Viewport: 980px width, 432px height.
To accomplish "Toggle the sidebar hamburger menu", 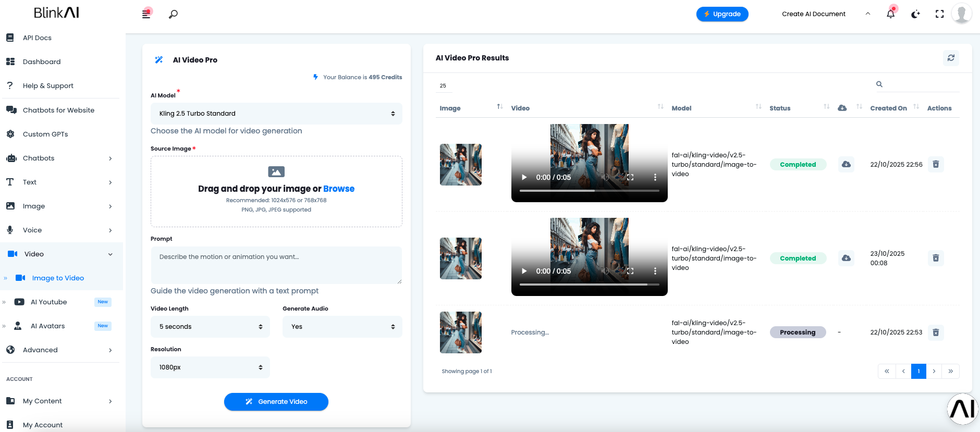I will (146, 14).
